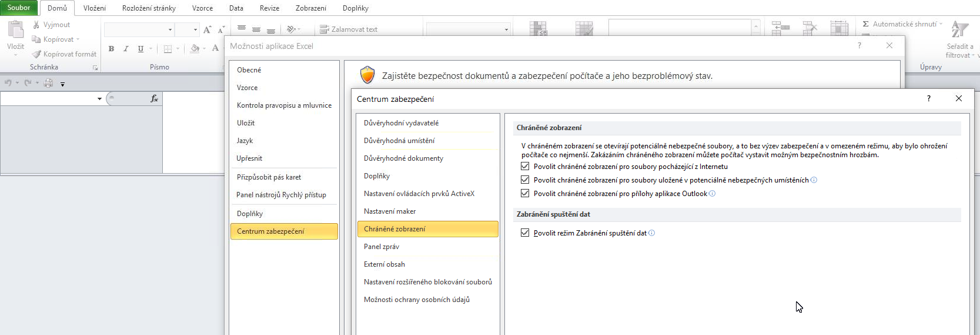The width and height of the screenshot is (980, 335).
Task: Select Přizpůsobit pás karet in Excel options
Action: (269, 177)
